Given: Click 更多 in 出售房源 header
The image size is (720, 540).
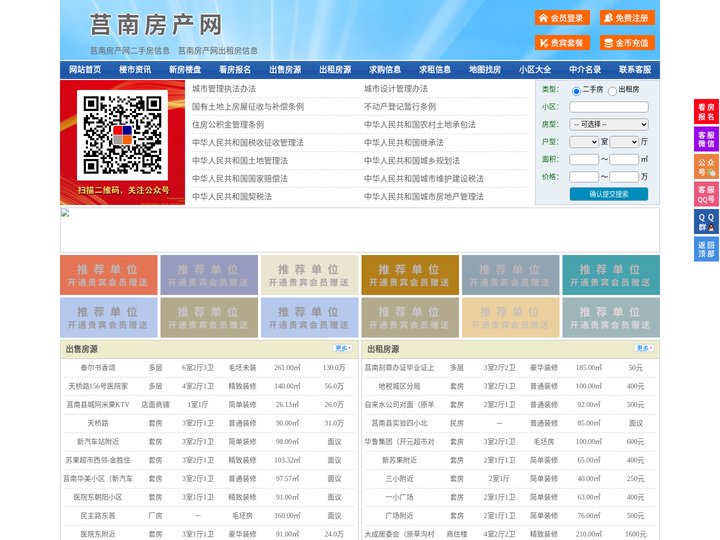Looking at the screenshot, I should 343,349.
